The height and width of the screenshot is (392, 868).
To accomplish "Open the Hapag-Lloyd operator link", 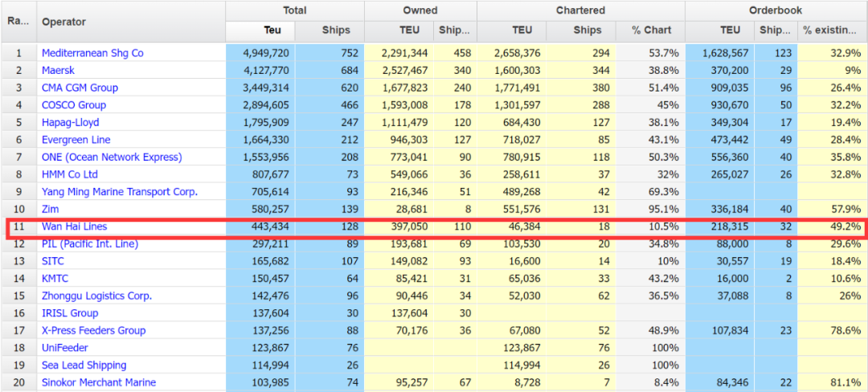I will [70, 122].
